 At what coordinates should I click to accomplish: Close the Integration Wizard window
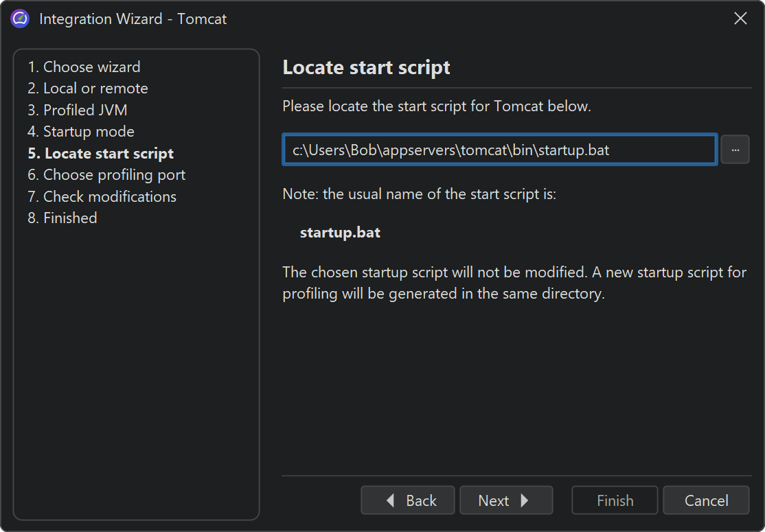[x=740, y=19]
